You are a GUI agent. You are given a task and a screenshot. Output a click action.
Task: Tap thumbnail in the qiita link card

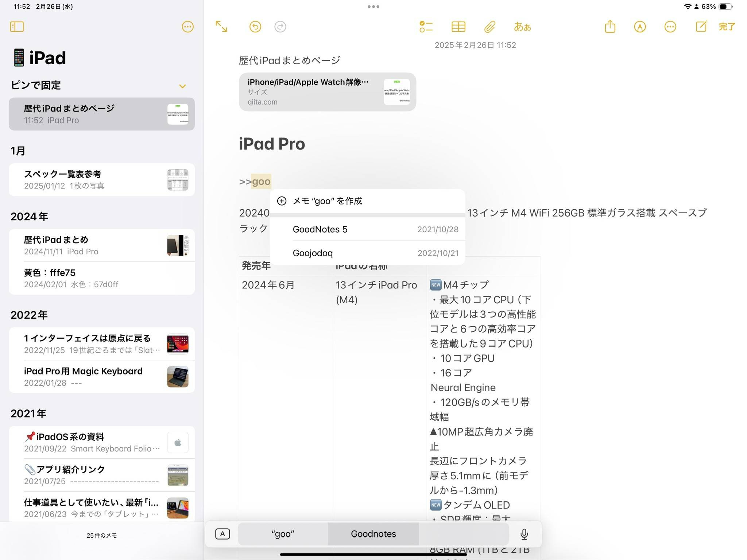[396, 92]
